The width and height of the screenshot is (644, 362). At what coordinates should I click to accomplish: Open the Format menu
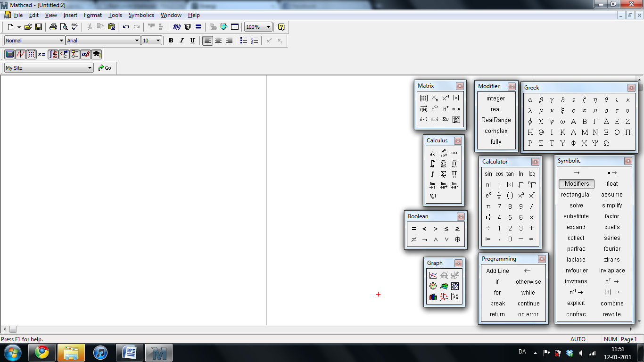(x=93, y=15)
